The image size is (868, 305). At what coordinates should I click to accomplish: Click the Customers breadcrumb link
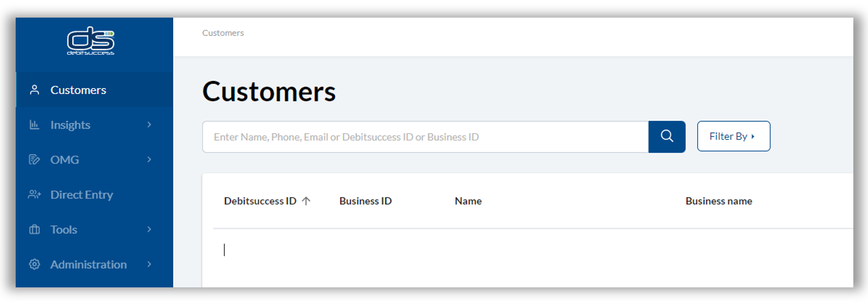(223, 33)
